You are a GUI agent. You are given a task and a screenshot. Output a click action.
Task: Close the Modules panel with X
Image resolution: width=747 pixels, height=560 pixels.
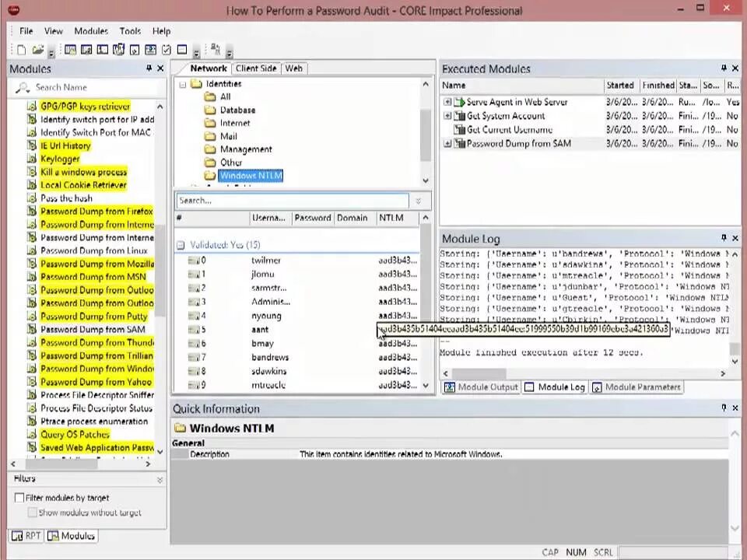160,68
